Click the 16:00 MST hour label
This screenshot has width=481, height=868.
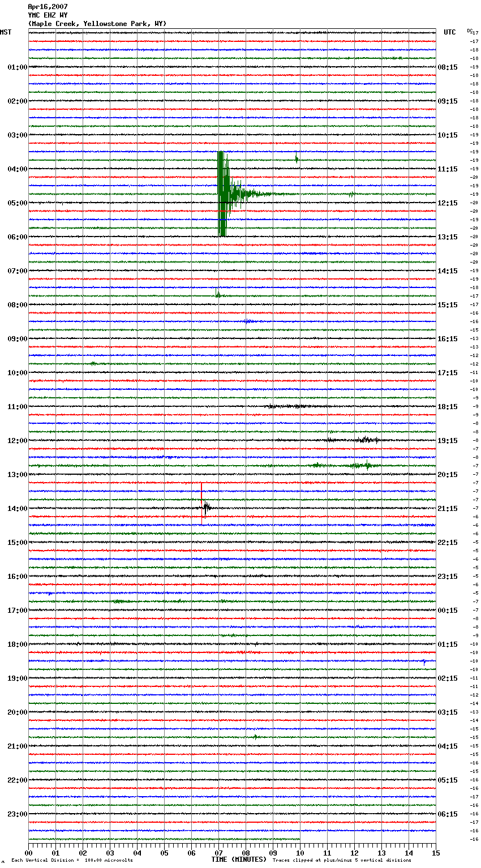(x=18, y=577)
